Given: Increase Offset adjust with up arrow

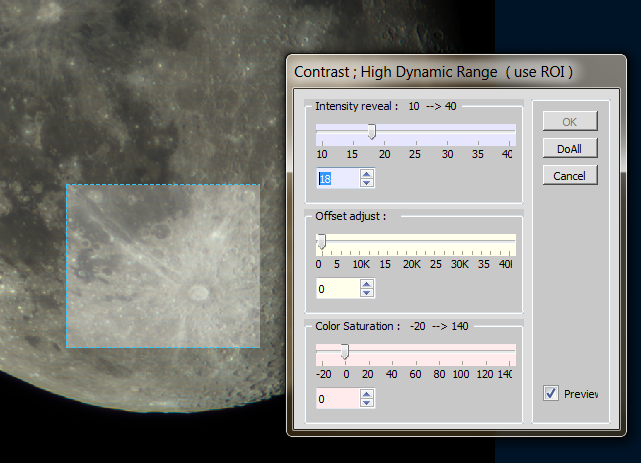Looking at the screenshot, I should pos(367,284).
